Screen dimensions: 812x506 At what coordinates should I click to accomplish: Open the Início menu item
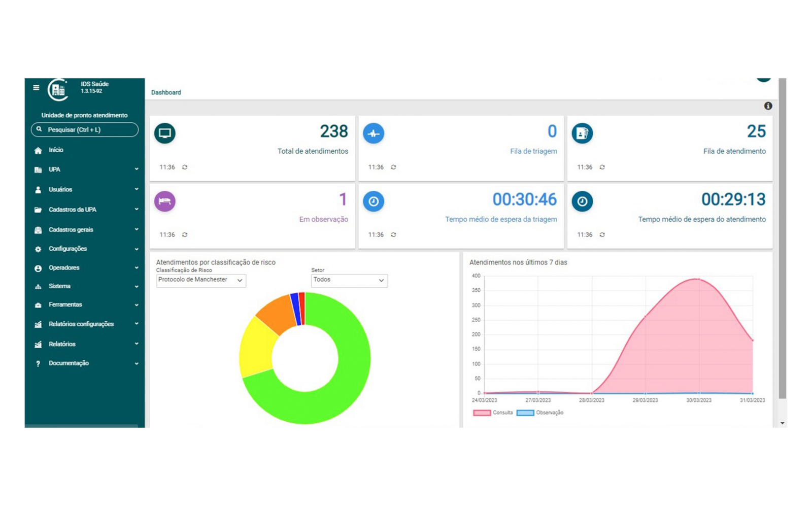pyautogui.click(x=56, y=150)
